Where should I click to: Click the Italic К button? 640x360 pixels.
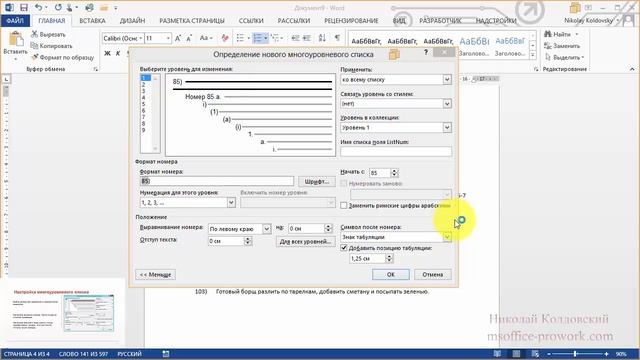(x=118, y=53)
